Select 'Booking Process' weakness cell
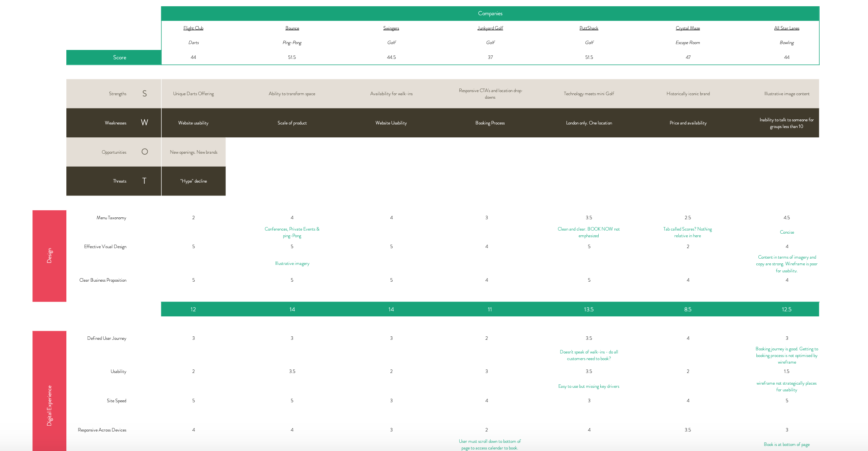This screenshot has width=868, height=451. (x=490, y=123)
